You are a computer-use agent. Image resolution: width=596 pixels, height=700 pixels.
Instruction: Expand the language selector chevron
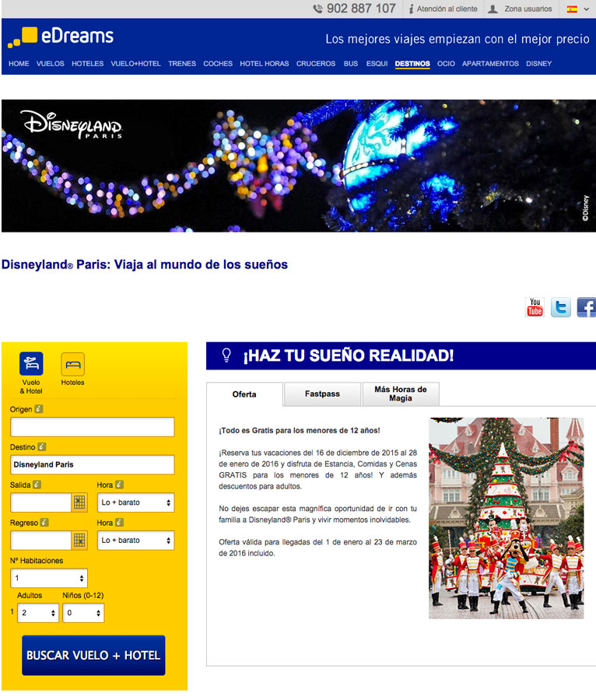click(x=586, y=9)
